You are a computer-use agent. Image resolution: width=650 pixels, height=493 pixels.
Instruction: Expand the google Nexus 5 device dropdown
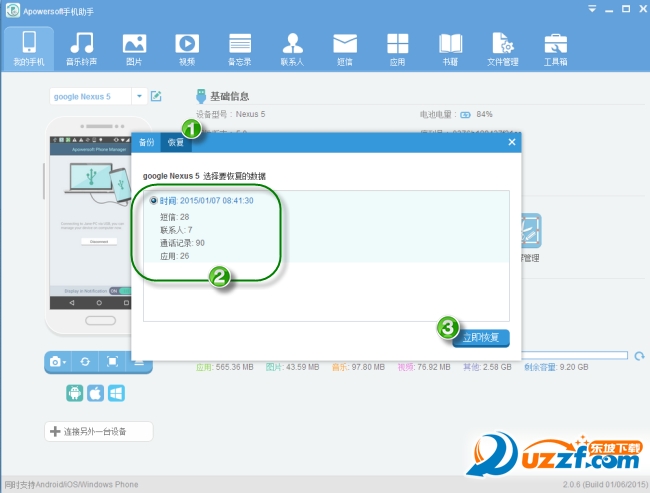pyautogui.click(x=139, y=96)
